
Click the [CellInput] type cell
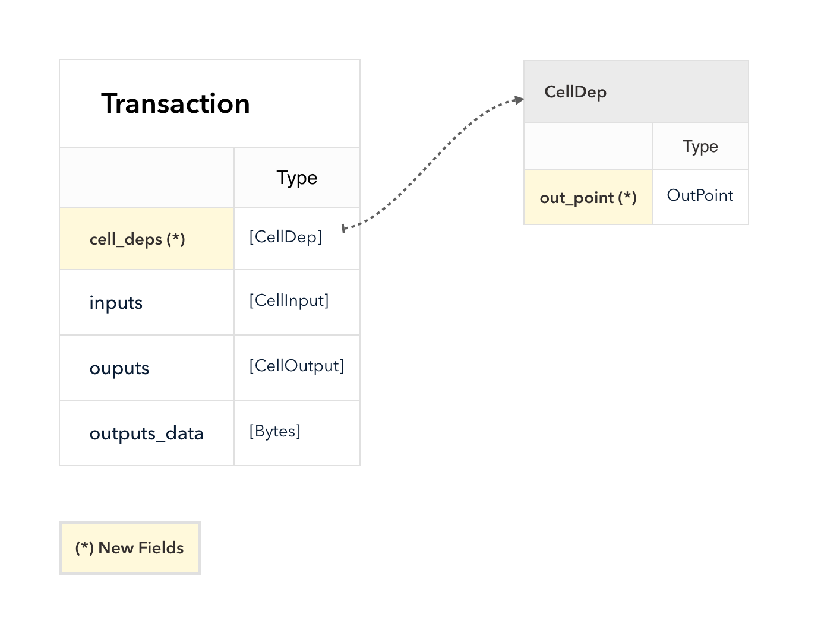coord(297,302)
